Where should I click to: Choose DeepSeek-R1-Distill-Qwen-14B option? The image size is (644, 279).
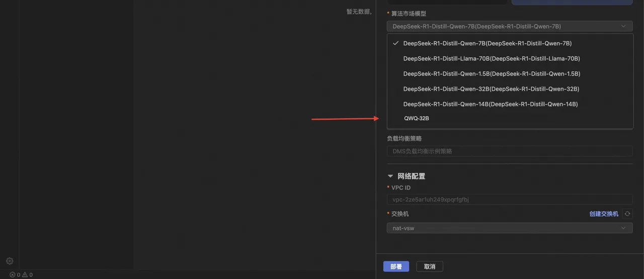coord(510,104)
